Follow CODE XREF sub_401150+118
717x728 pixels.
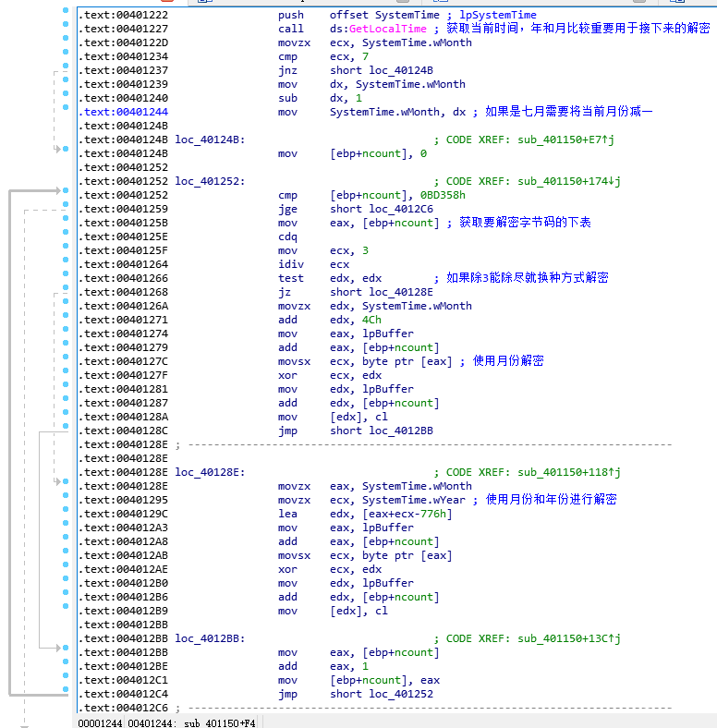(x=569, y=473)
